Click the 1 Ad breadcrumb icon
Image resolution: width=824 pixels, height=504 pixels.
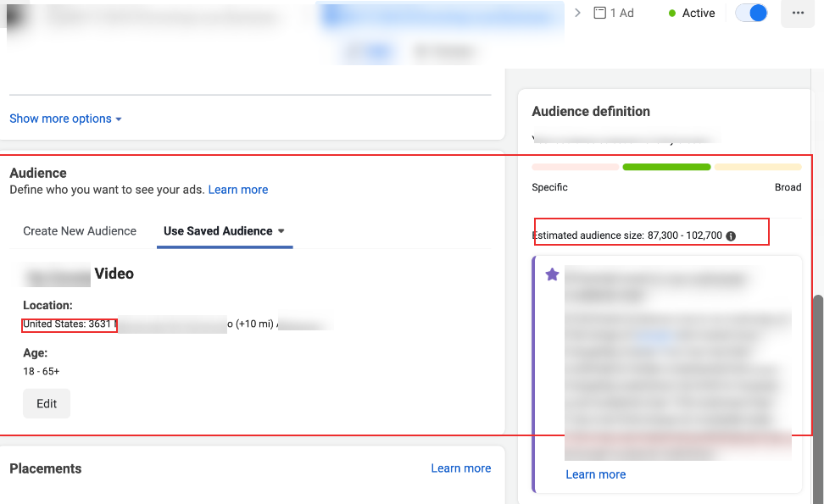(x=600, y=13)
